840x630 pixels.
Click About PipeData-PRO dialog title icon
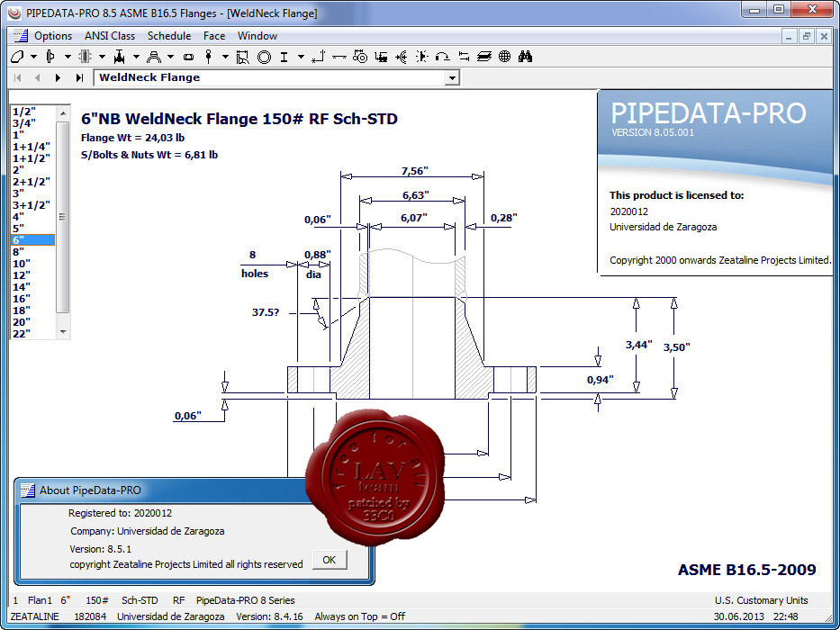click(x=27, y=490)
